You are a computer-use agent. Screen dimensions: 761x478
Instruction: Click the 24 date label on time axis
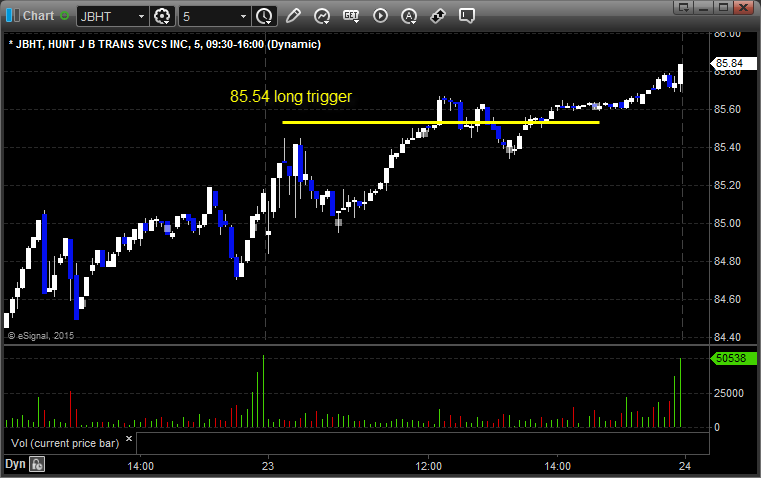(x=685, y=466)
